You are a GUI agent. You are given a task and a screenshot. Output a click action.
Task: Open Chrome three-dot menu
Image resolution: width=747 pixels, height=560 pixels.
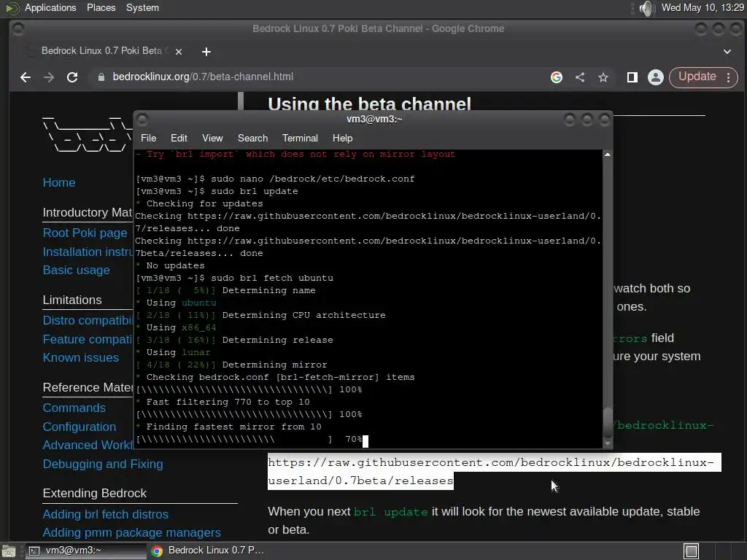coord(729,77)
